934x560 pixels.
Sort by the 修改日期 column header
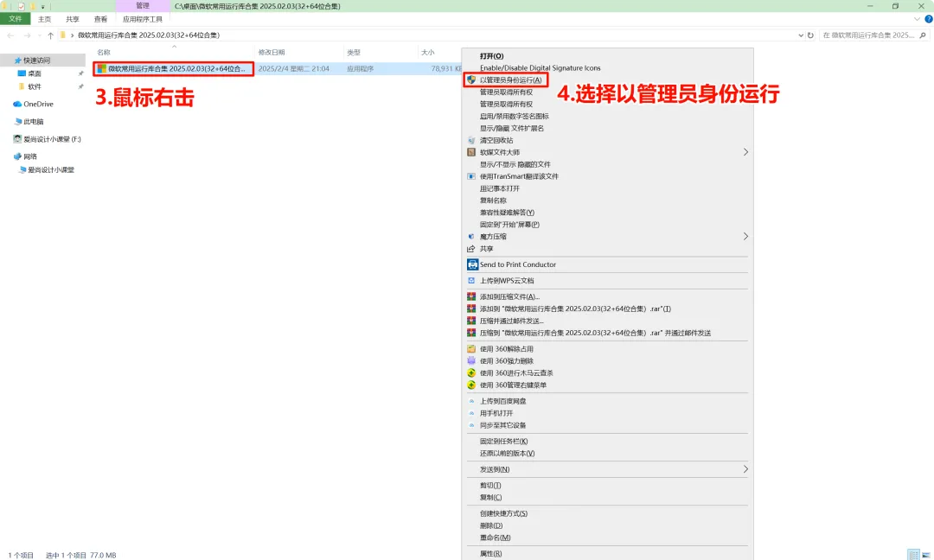pyautogui.click(x=272, y=53)
